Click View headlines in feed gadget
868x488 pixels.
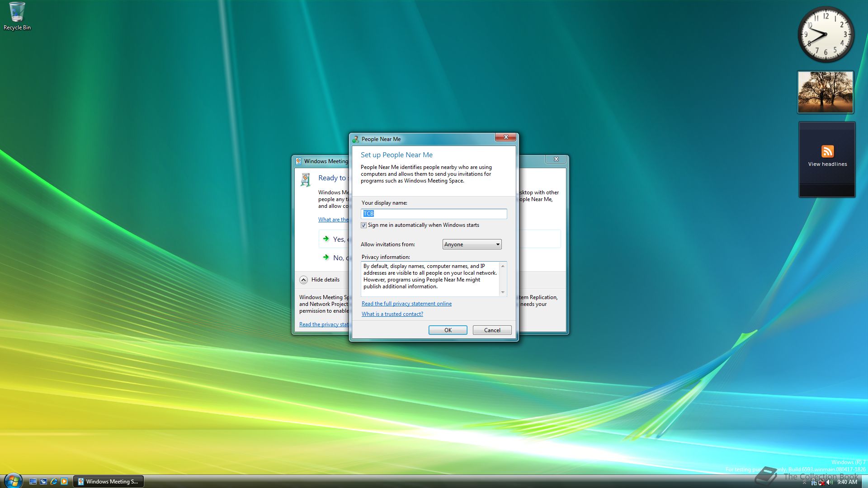click(x=827, y=164)
